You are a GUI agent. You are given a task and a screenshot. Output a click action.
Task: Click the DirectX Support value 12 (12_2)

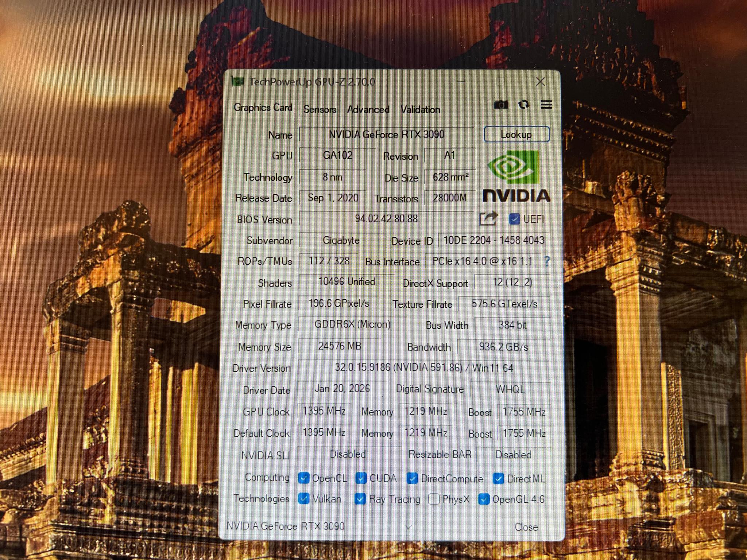coord(512,282)
